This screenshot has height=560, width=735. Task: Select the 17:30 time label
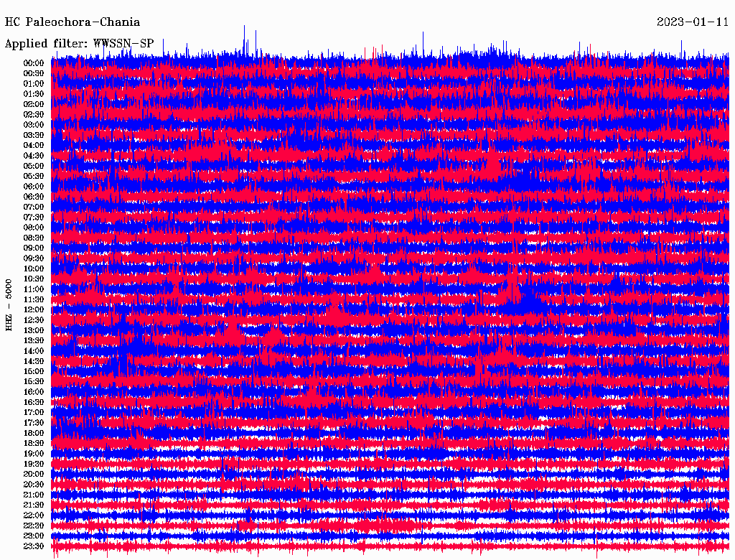coord(34,423)
